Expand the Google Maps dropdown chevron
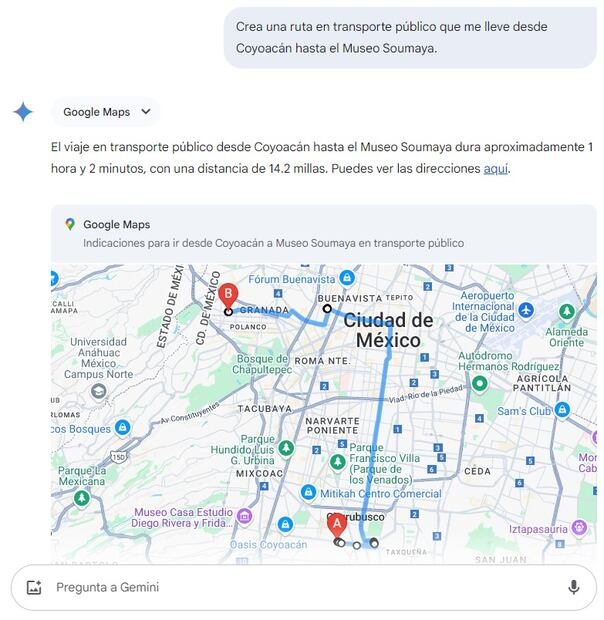This screenshot has height=620, width=604. coord(146,112)
